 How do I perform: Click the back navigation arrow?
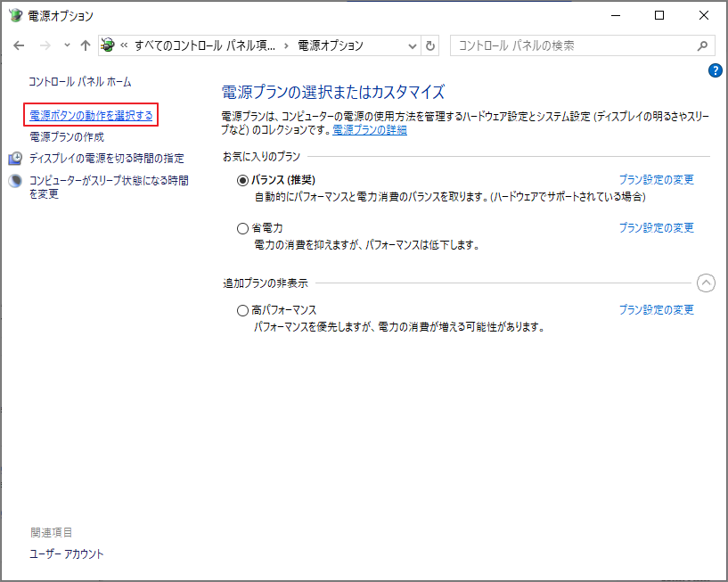(19, 45)
